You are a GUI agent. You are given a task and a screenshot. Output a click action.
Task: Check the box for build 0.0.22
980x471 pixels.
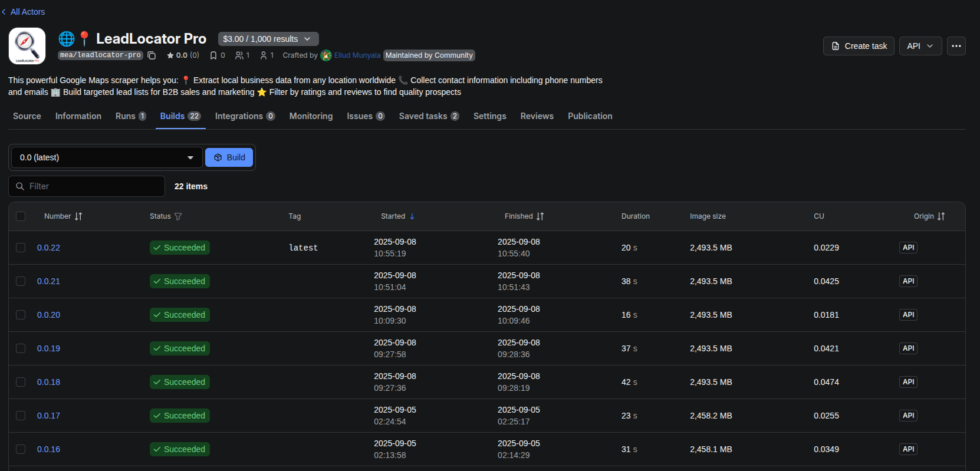coord(21,248)
